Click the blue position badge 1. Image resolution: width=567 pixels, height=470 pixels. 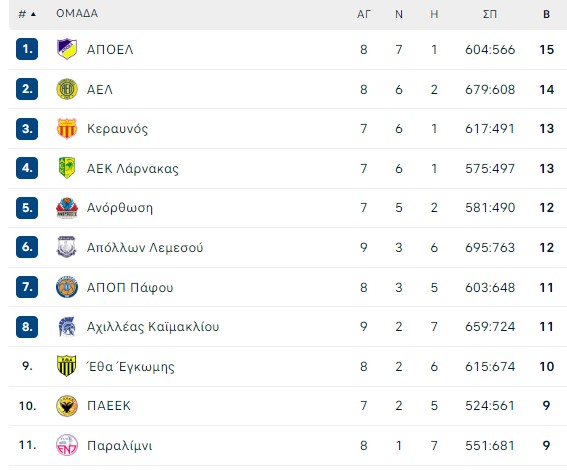coord(27,49)
